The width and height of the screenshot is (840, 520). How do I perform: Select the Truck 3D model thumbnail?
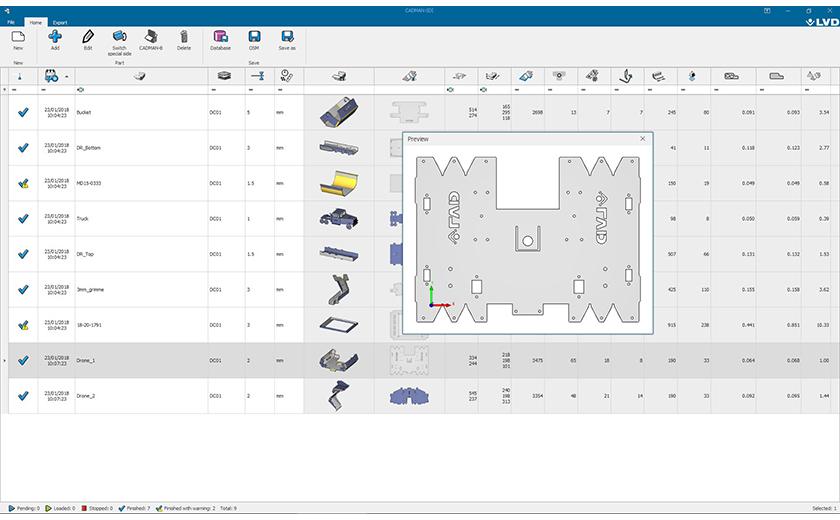click(x=338, y=218)
